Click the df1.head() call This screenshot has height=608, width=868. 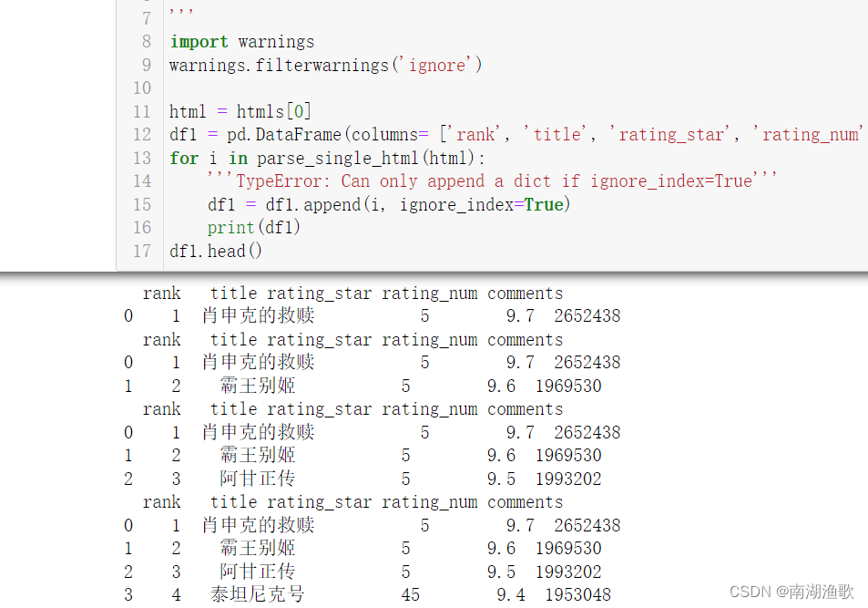pos(215,250)
